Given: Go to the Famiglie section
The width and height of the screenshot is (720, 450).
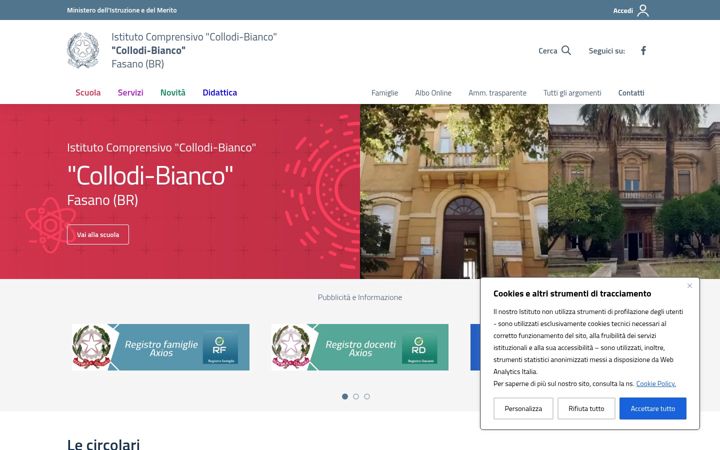Looking at the screenshot, I should [384, 93].
